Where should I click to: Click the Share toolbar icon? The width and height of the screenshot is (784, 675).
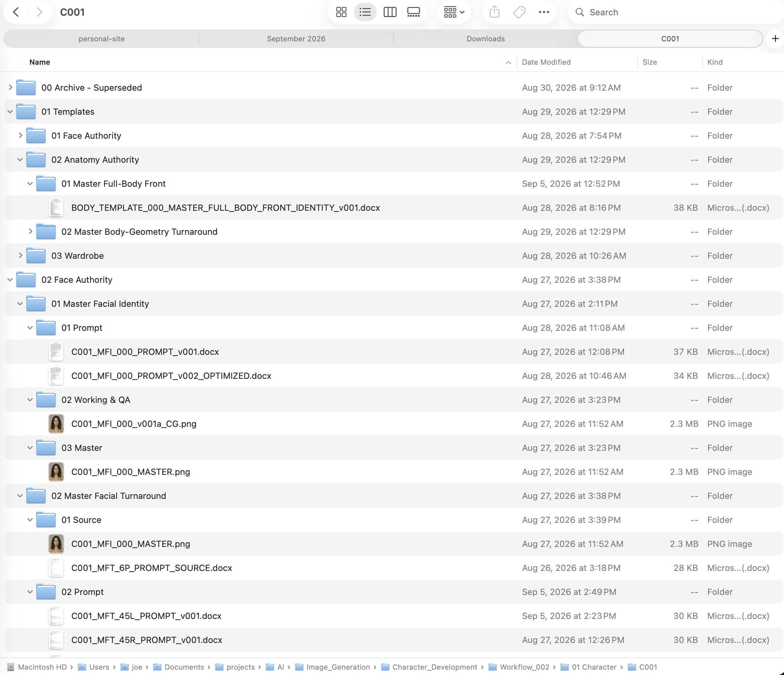click(x=495, y=12)
